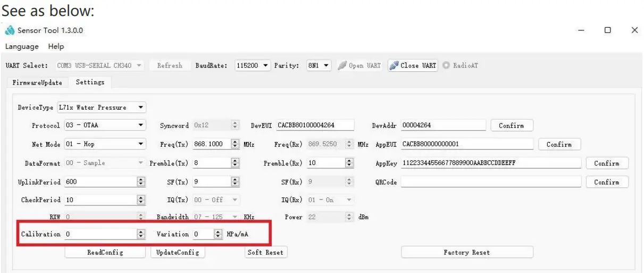Open the IQ(Rx) 01 - On dropdown
644x273 pixels.
tap(330, 200)
